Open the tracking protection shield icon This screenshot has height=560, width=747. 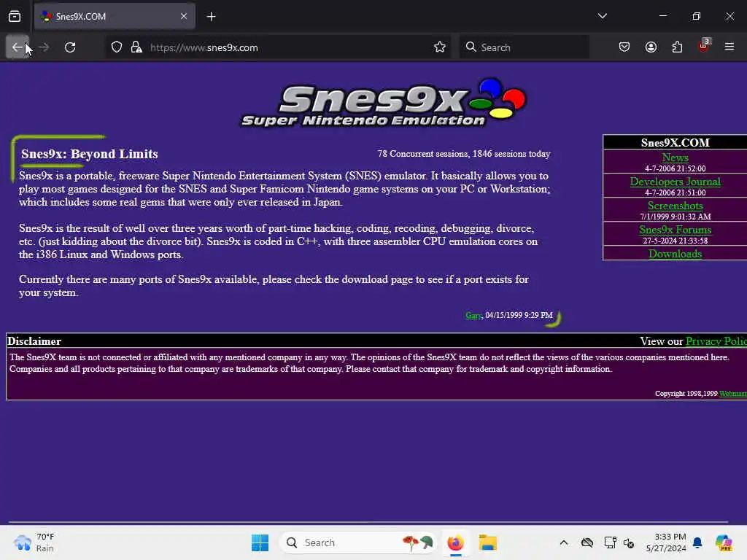point(117,47)
